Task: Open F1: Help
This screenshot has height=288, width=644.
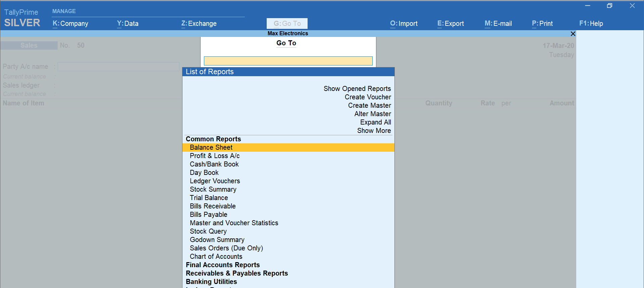Action: click(x=591, y=23)
